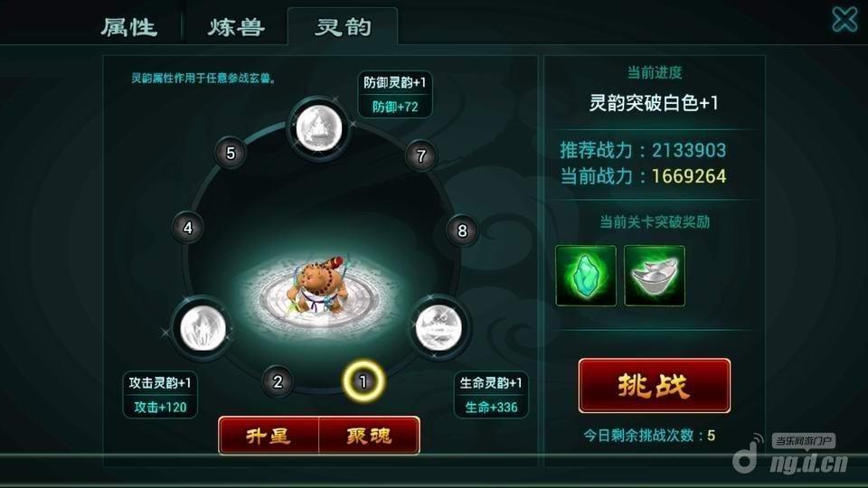
Task: Click the 升星 button
Action: point(269,436)
